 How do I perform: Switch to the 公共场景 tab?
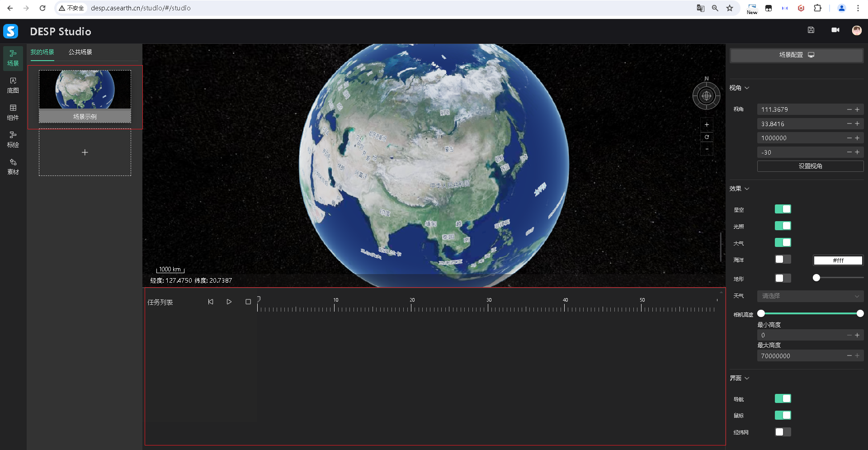[x=80, y=52]
